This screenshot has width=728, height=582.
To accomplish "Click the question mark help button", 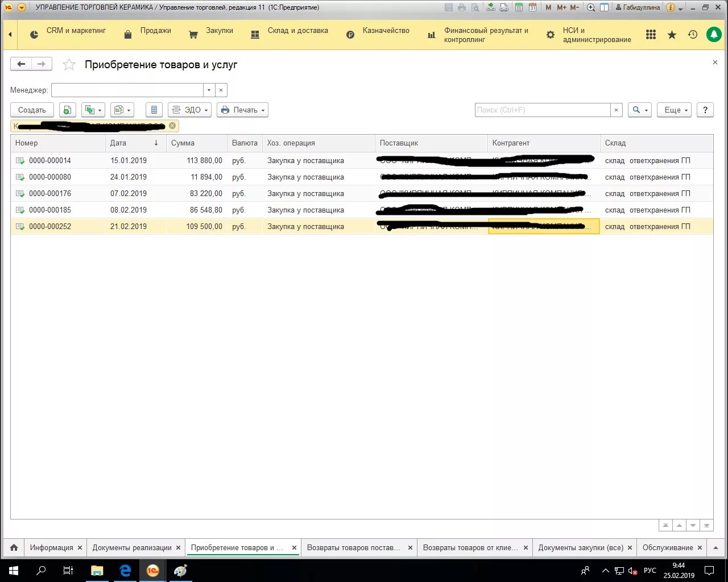I will pyautogui.click(x=705, y=110).
